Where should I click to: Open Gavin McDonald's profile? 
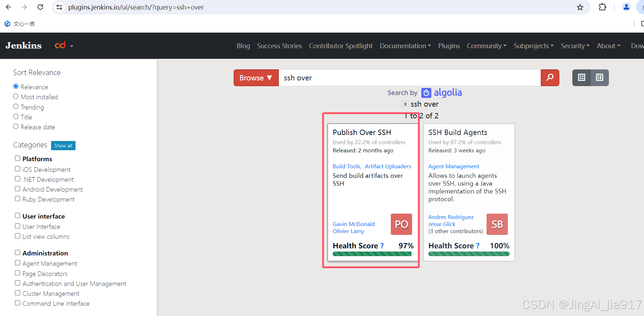(354, 224)
